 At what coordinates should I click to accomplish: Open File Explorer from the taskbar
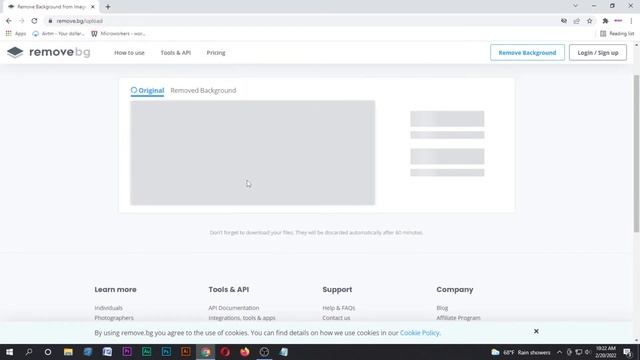pyautogui.click(x=68, y=352)
